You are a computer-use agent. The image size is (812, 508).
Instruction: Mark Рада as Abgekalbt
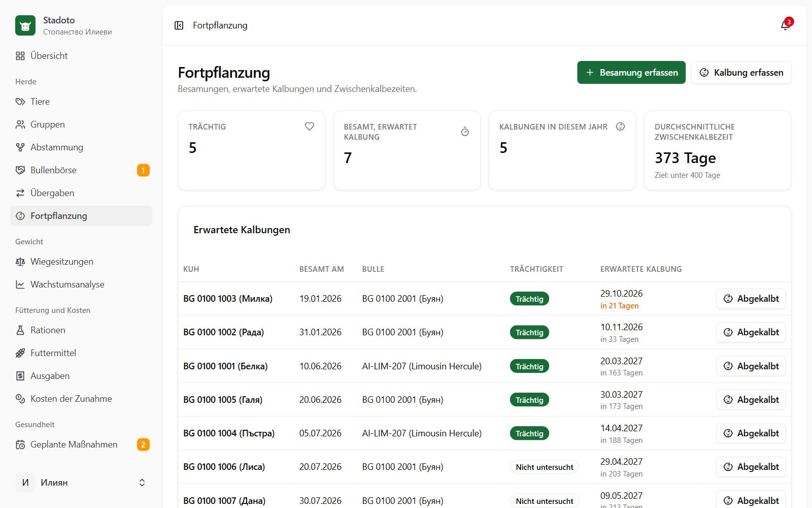(x=751, y=332)
